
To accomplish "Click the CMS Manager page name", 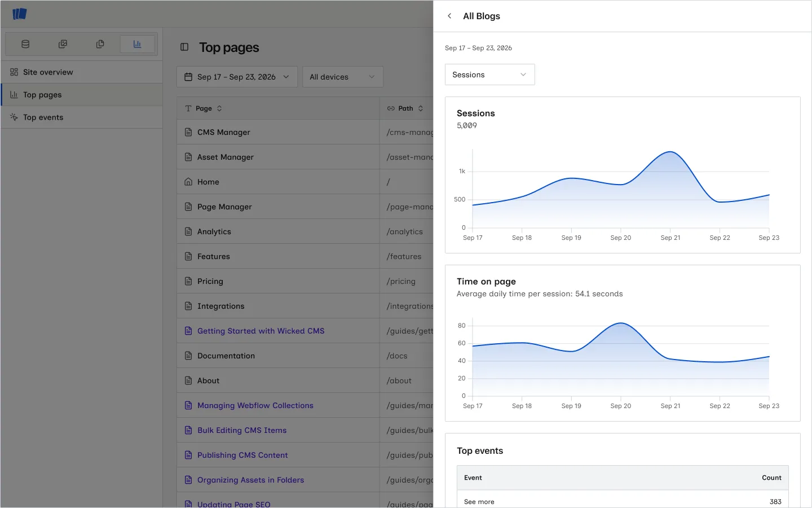I will [x=224, y=132].
